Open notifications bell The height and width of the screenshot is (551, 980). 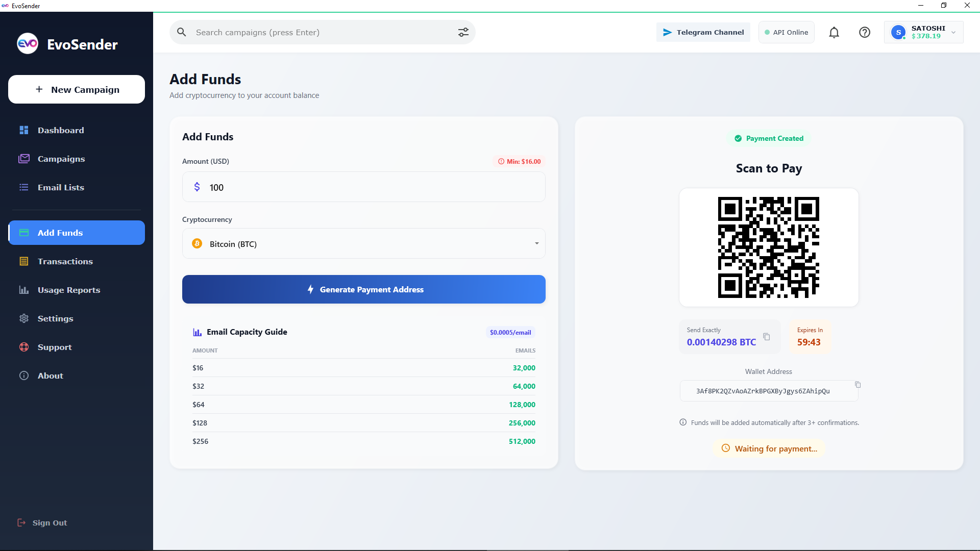point(834,32)
